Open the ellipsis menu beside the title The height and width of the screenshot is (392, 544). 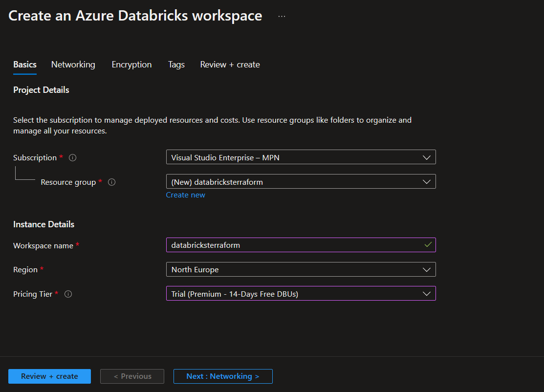(x=282, y=16)
